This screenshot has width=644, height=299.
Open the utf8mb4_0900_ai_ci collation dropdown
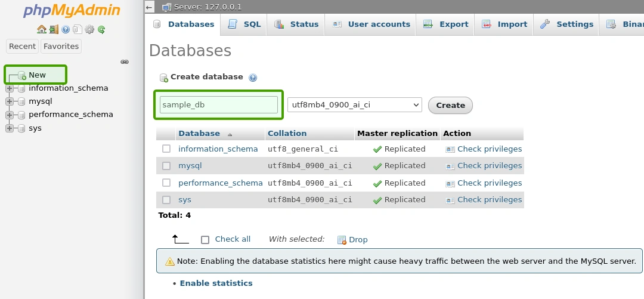click(355, 104)
